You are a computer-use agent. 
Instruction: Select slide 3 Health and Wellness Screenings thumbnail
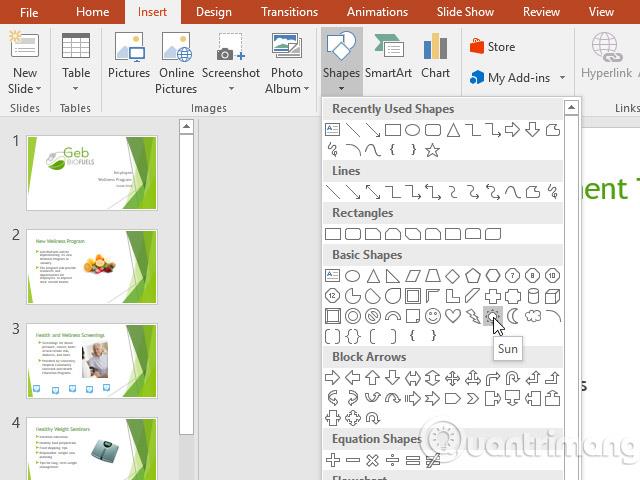pos(92,361)
